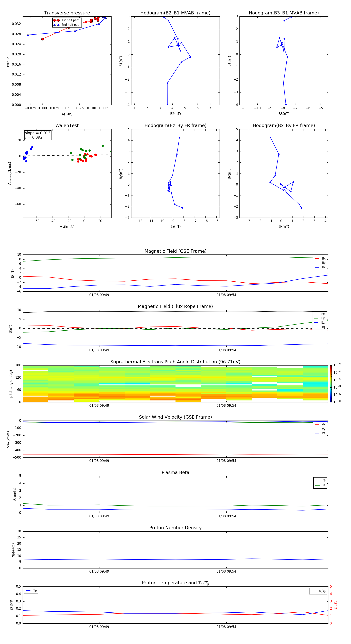The image size is (351, 644).
Task: Click the 'Np(#/cc)' axis label
Action: 13,550
